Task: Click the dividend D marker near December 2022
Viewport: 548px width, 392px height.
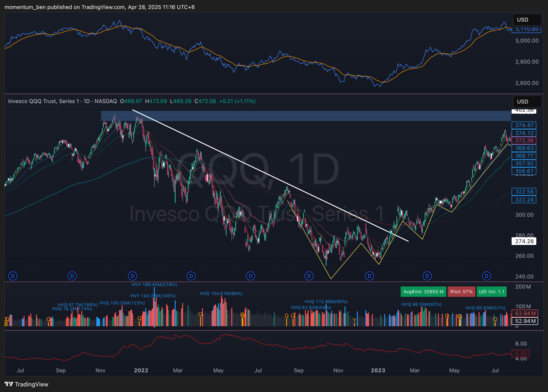Action: click(x=369, y=276)
